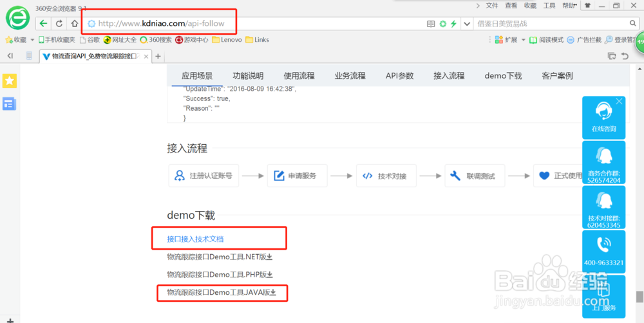Go to 业务流程 section tab
The width and height of the screenshot is (644, 323).
(350, 76)
